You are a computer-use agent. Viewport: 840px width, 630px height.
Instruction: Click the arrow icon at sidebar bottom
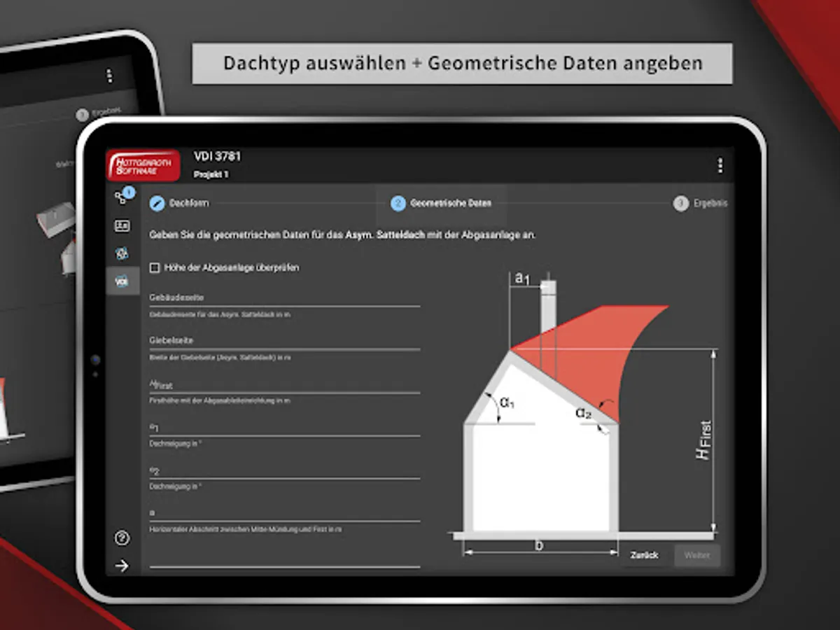122,566
